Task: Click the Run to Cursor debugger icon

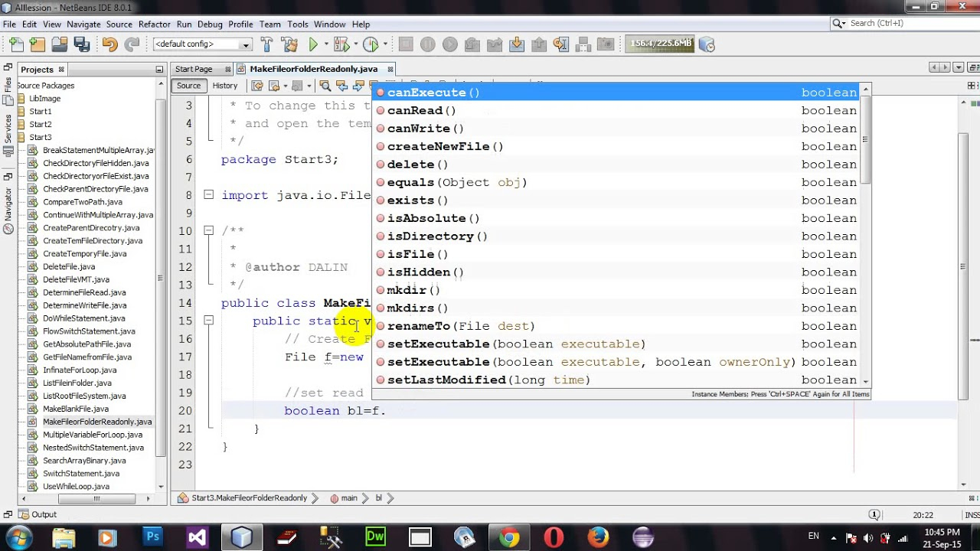Action: [x=561, y=44]
